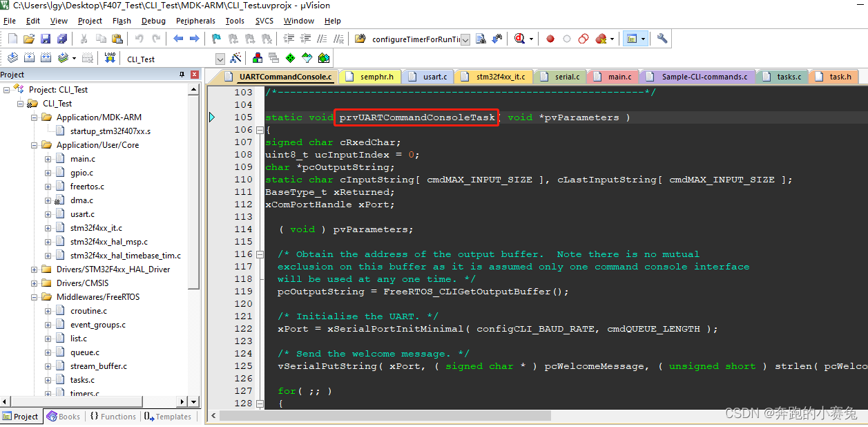Select event_groups.c in the project tree
The image size is (868, 427).
[x=98, y=325]
